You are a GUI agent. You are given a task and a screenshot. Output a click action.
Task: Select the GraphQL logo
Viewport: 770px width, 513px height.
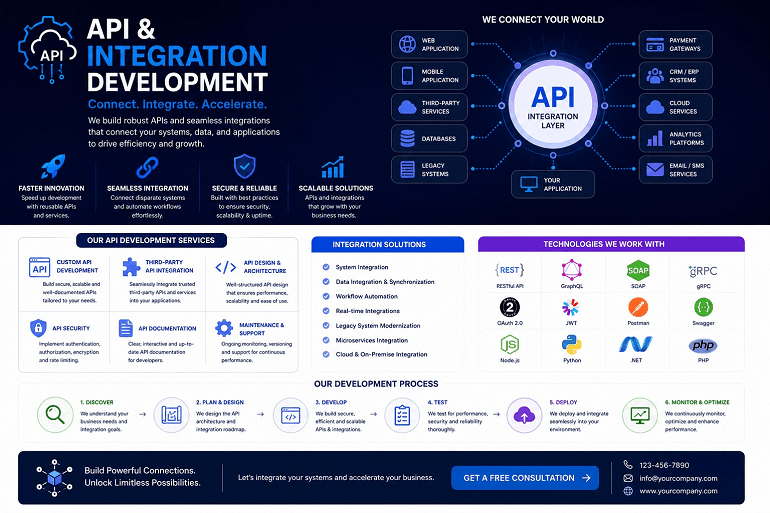pyautogui.click(x=572, y=270)
